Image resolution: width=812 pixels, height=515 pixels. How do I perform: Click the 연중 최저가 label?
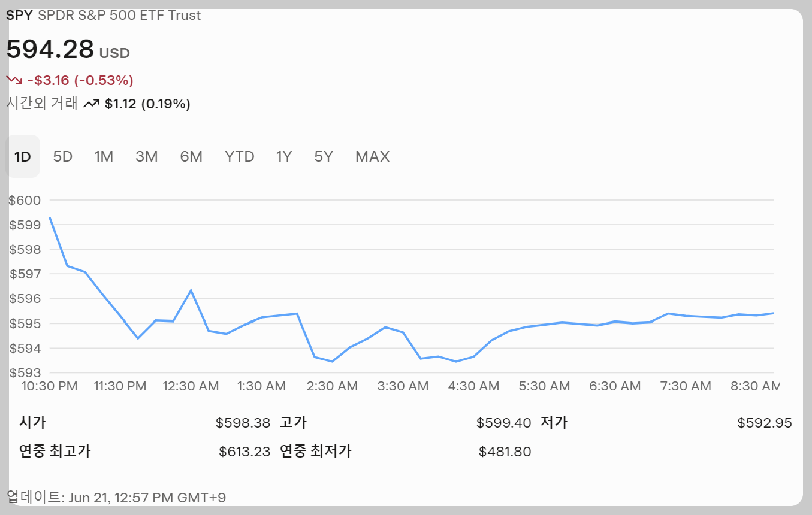click(x=315, y=451)
